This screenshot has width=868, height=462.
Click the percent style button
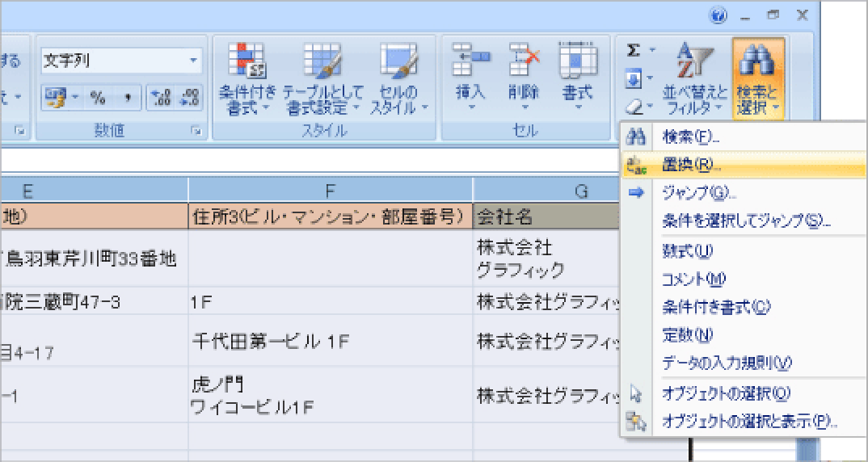point(98,98)
